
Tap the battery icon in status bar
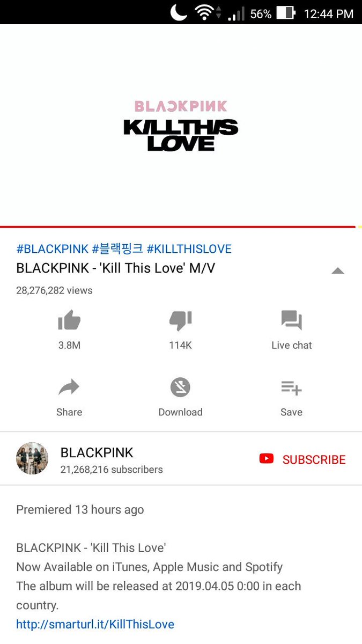(x=286, y=13)
